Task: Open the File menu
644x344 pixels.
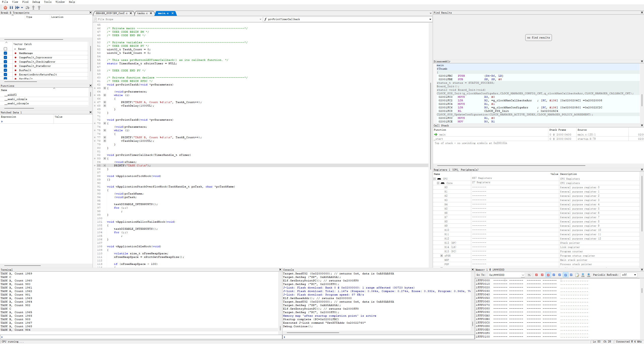Action: click(x=5, y=2)
